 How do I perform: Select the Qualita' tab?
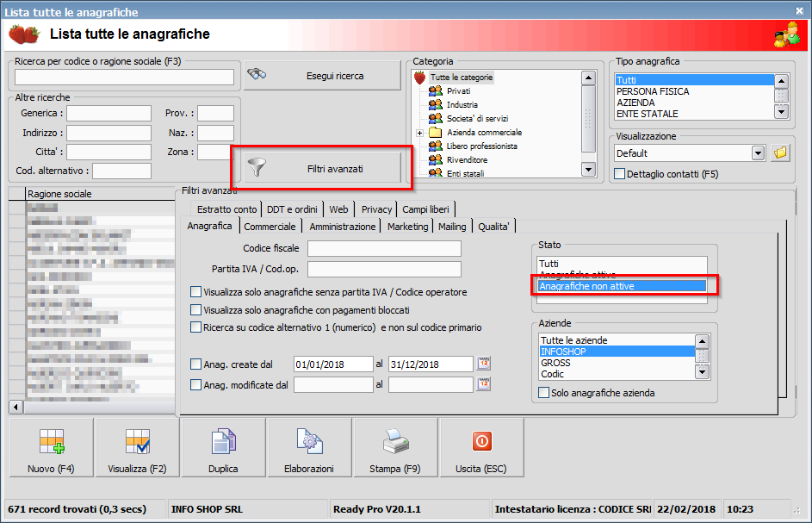pos(493,227)
